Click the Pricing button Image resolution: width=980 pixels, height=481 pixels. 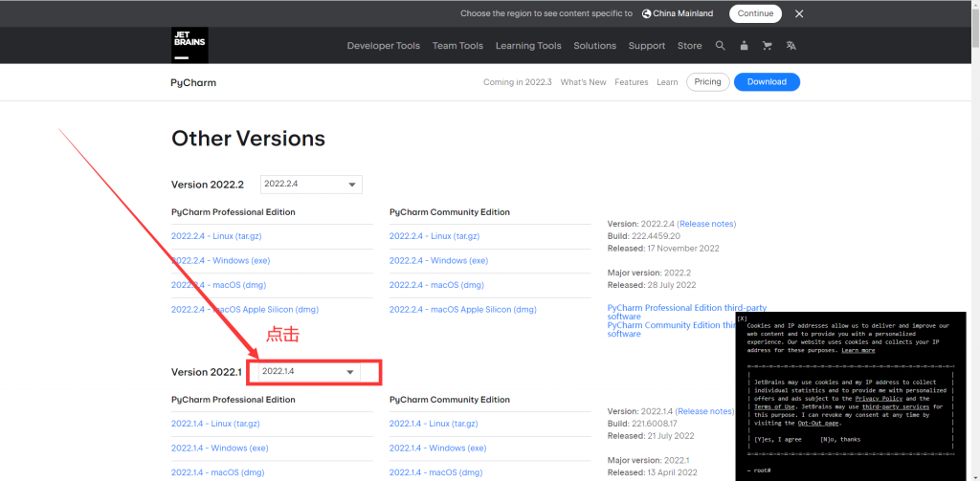coord(707,82)
